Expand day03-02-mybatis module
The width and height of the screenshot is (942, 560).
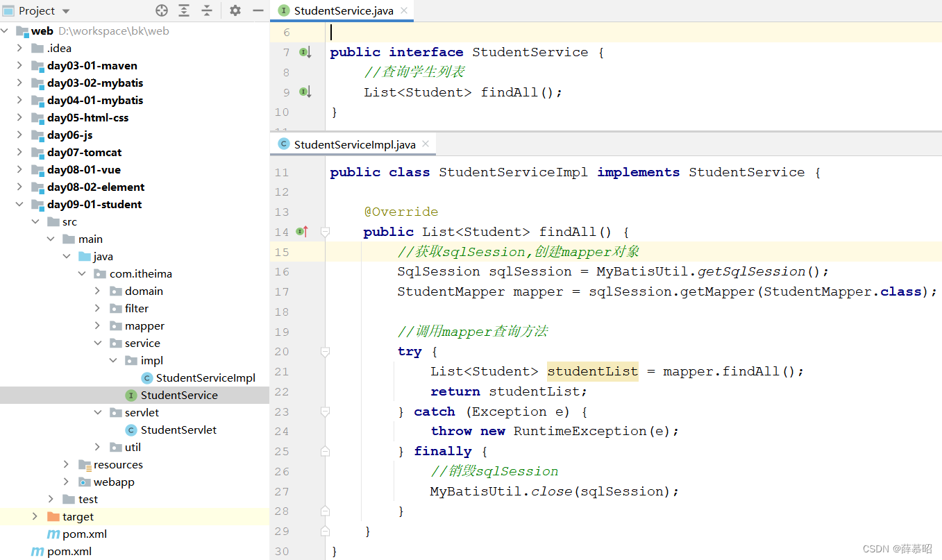click(19, 83)
